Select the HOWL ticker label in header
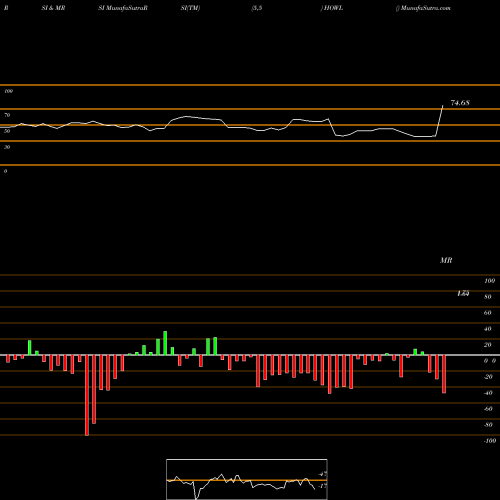500x500 pixels. pyautogui.click(x=333, y=8)
